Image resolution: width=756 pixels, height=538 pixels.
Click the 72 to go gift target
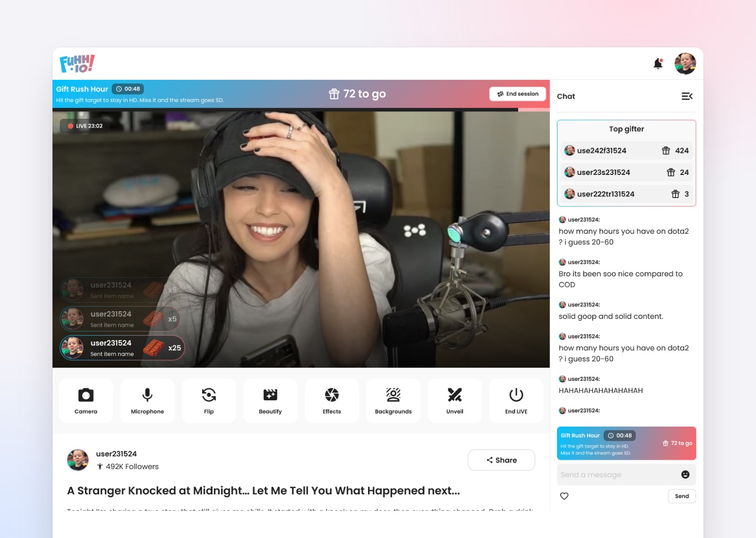pos(357,94)
